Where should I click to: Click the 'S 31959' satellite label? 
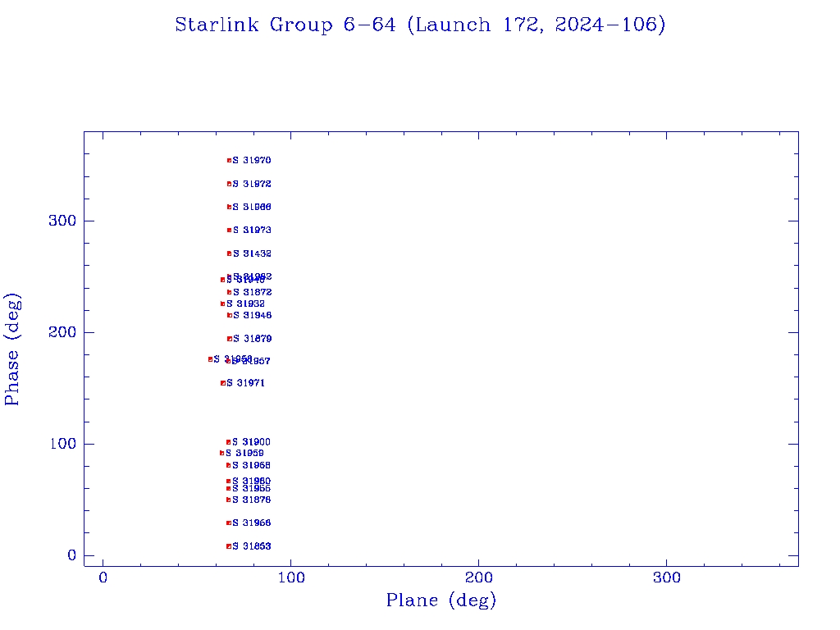(x=244, y=453)
